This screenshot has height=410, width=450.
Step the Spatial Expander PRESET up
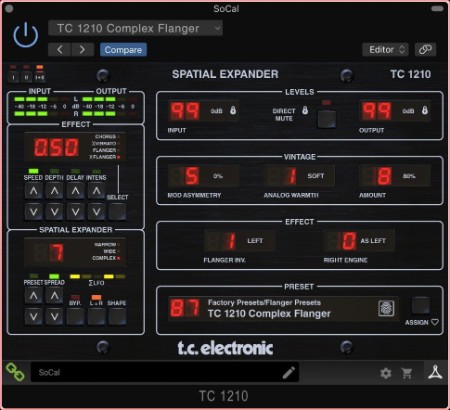click(x=33, y=296)
